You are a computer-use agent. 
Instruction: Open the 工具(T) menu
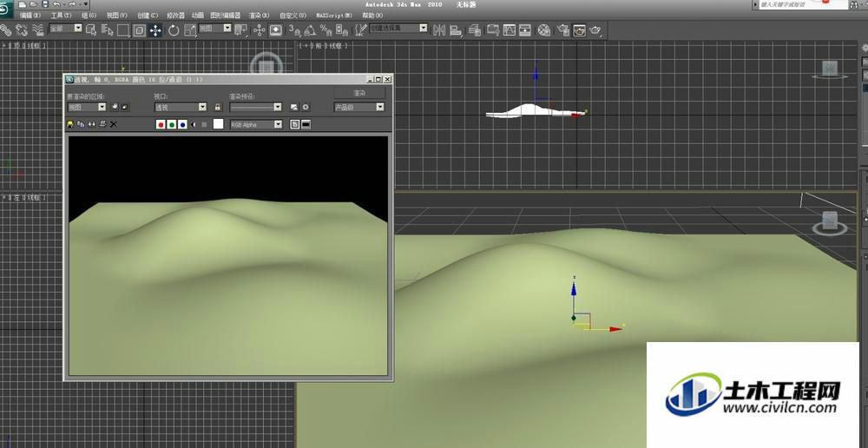61,16
